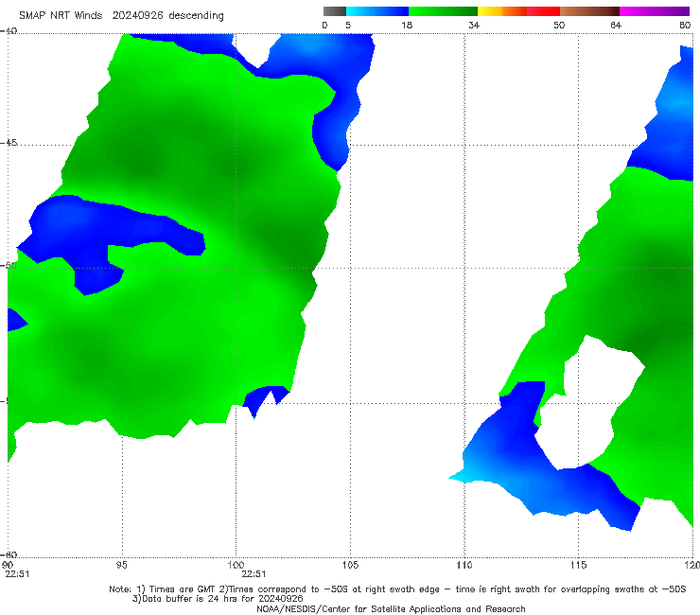The height and width of the screenshot is (615, 700).
Task: Click the longitude label "90"
Action: pyautogui.click(x=8, y=565)
